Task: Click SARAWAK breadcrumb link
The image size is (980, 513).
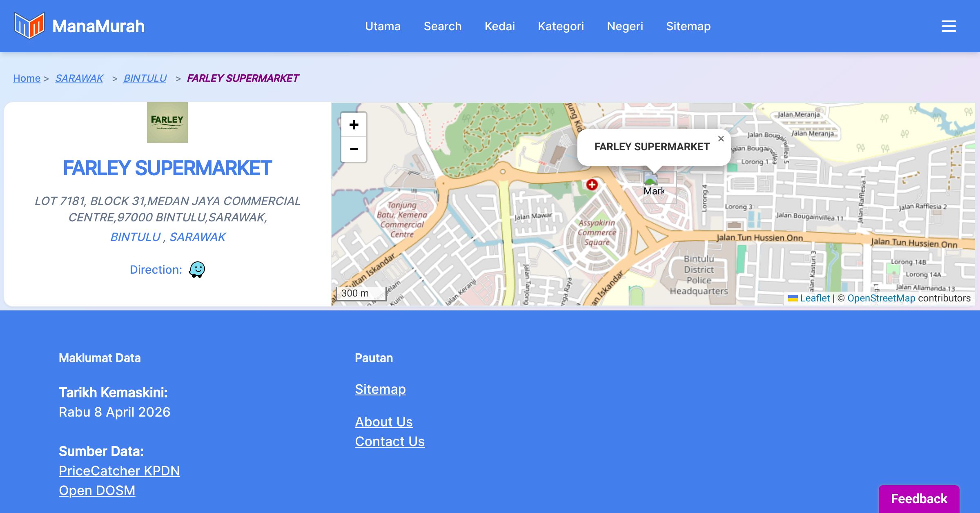Action: [79, 78]
